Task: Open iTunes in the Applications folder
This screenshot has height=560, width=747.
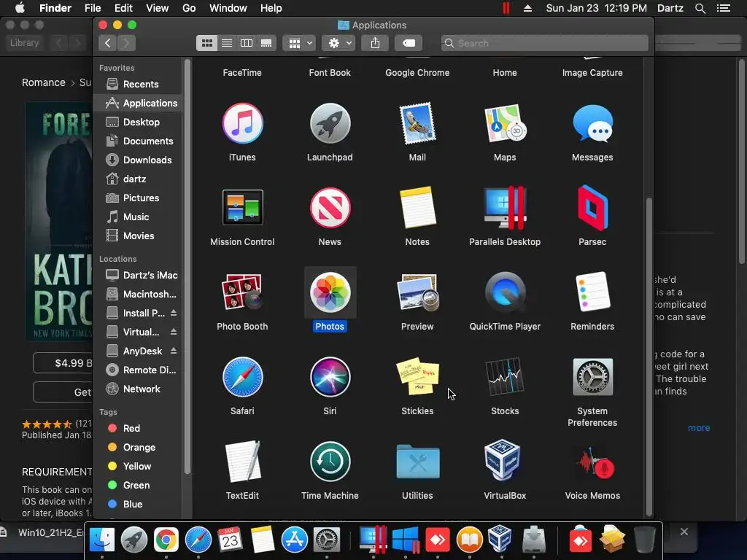Action: click(242, 123)
